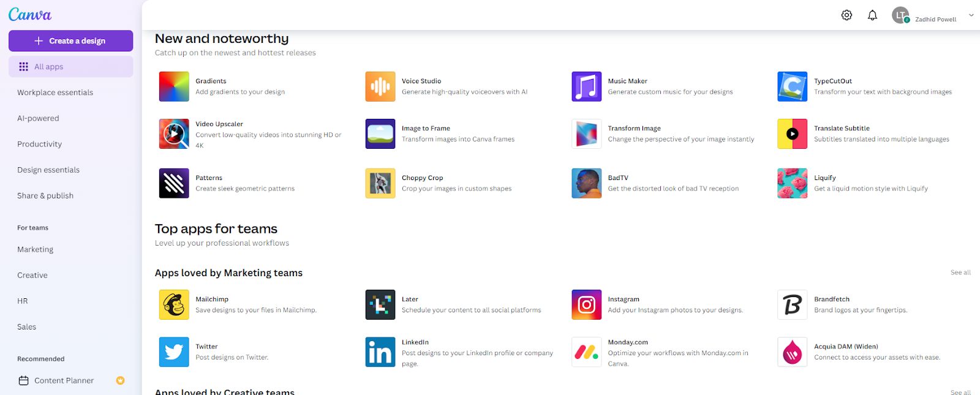Expand the account dropdown arrow
The image size is (980, 395).
[x=971, y=15]
